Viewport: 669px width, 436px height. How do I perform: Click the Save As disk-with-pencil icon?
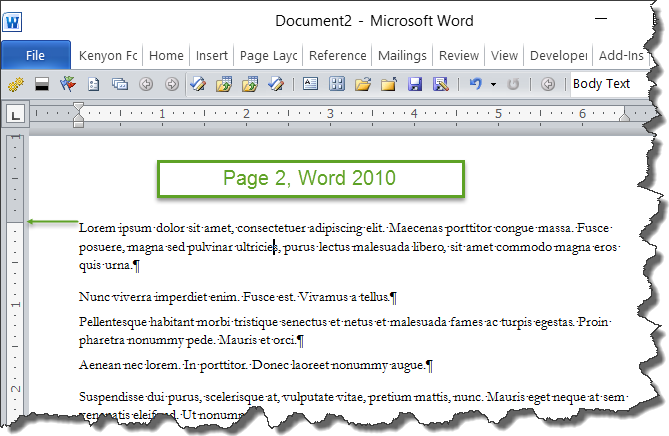point(441,84)
